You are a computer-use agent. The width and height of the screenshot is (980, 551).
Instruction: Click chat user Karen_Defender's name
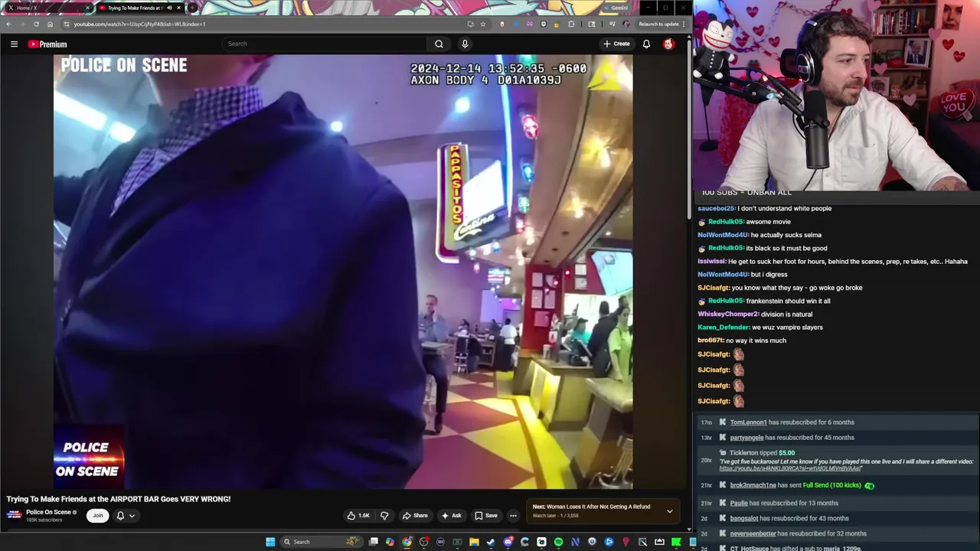point(723,328)
